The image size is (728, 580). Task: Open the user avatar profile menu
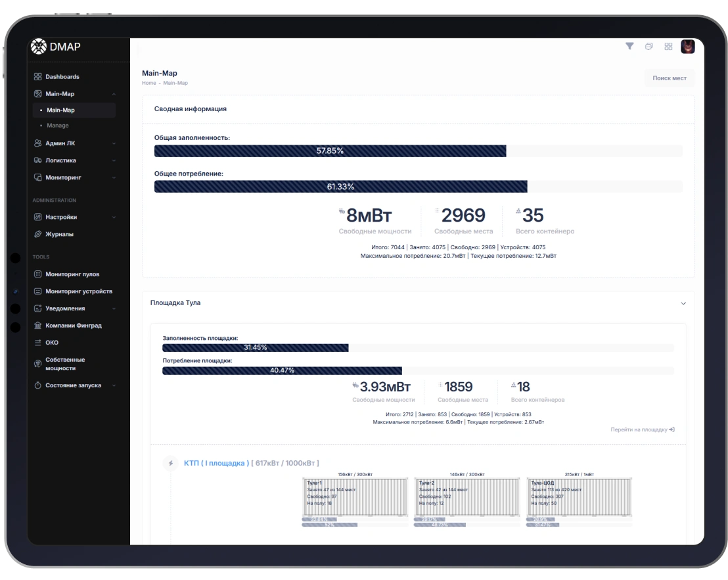[687, 46]
